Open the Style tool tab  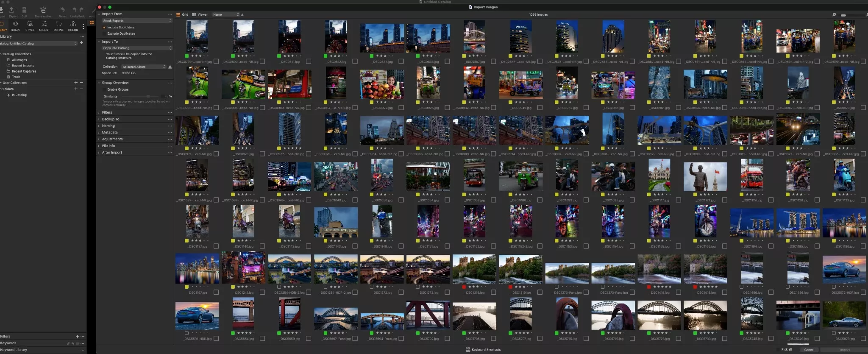click(x=30, y=26)
